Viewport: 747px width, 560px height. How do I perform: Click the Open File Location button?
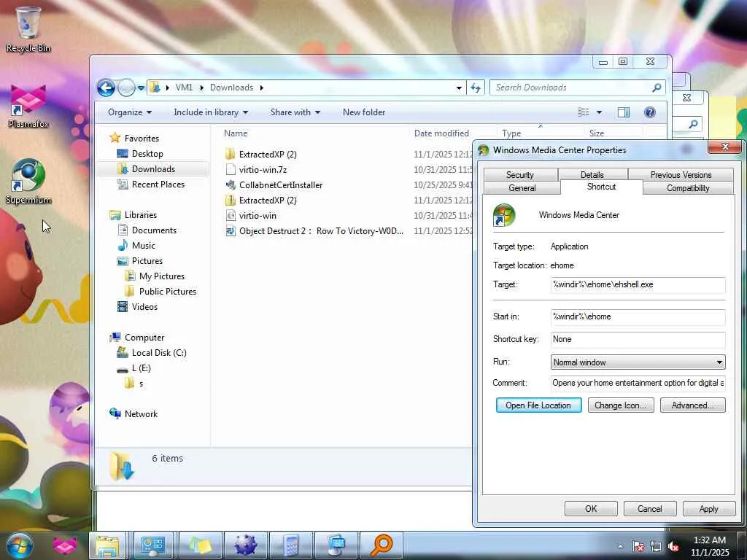point(539,405)
